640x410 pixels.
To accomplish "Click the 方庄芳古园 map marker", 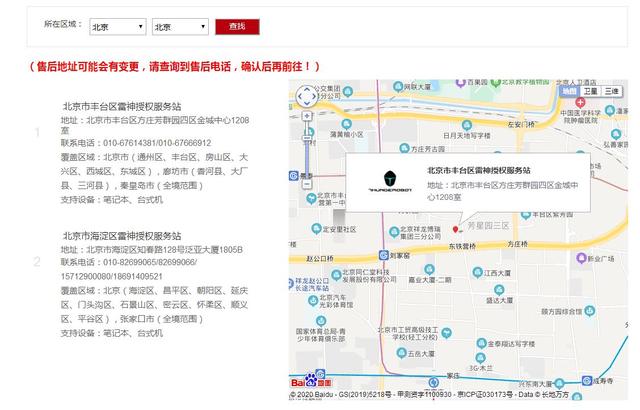I will (404, 148).
